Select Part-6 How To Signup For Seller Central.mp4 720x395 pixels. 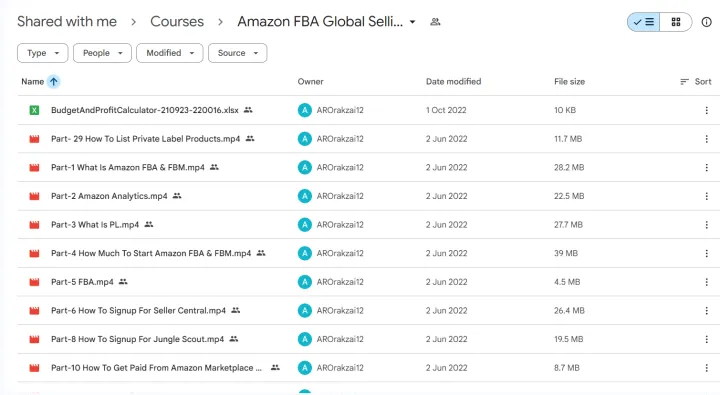138,310
